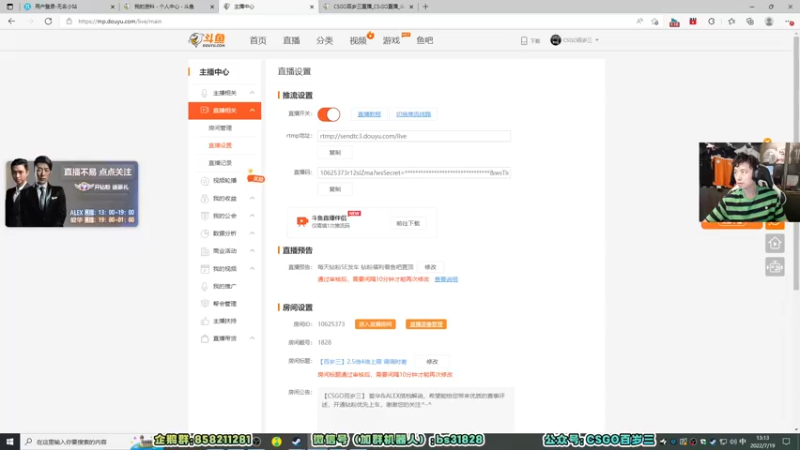Open a new browser tab
Screen dimensions: 800x450
[x=426, y=7]
